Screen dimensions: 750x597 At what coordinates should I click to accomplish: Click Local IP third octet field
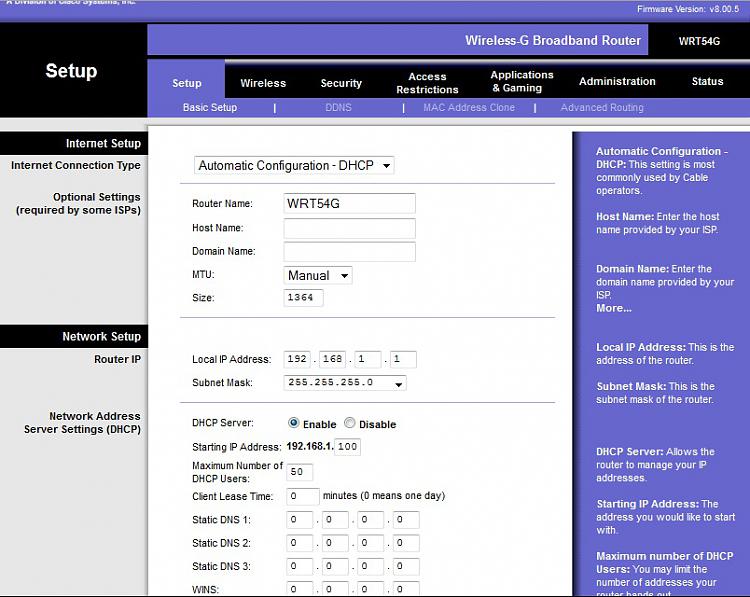point(368,359)
